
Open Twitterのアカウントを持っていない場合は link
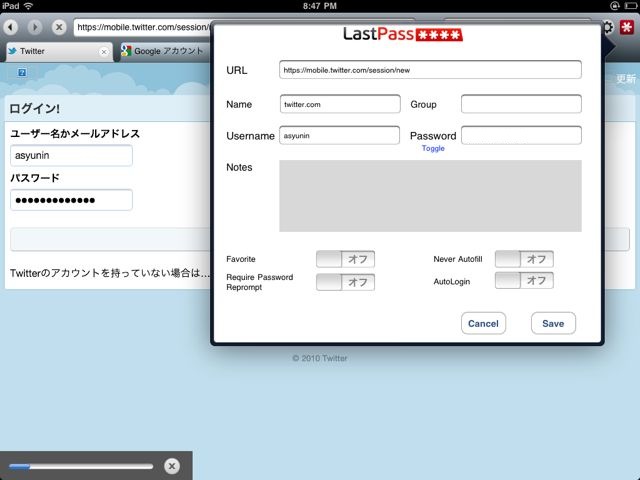tap(110, 273)
